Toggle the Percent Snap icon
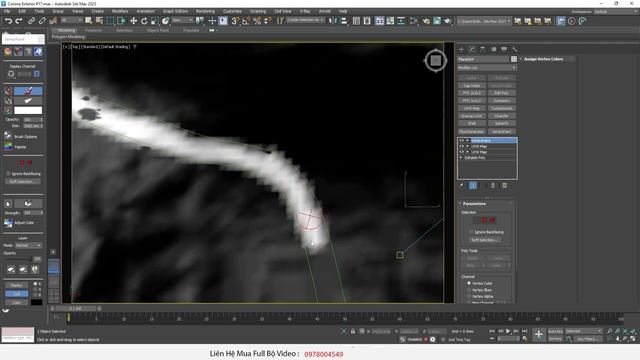640x360 pixels. point(257,21)
